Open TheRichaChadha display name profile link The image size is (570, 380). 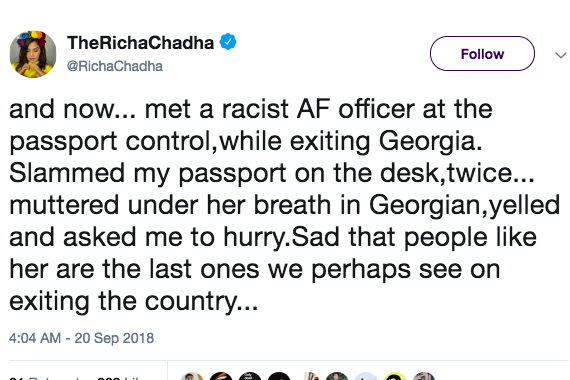[x=140, y=43]
